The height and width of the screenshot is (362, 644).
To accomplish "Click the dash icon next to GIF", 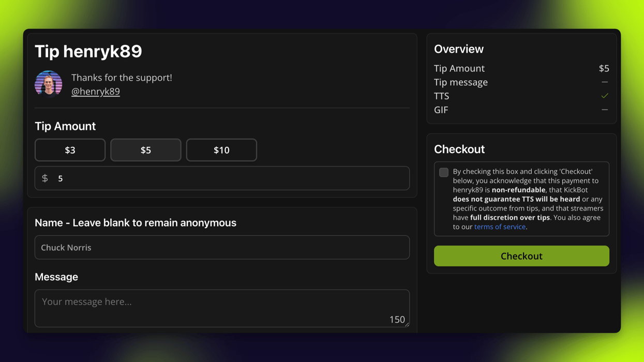I will coord(604,110).
